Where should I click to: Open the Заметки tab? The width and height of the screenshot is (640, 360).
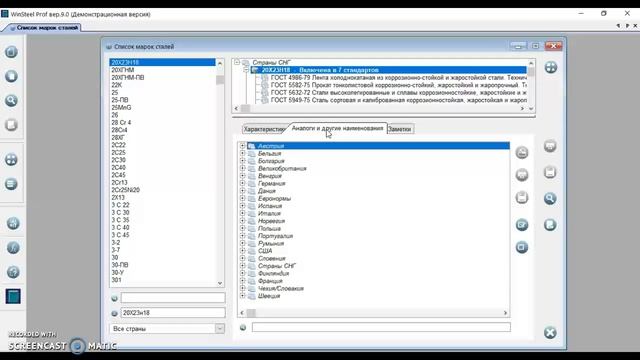point(400,129)
